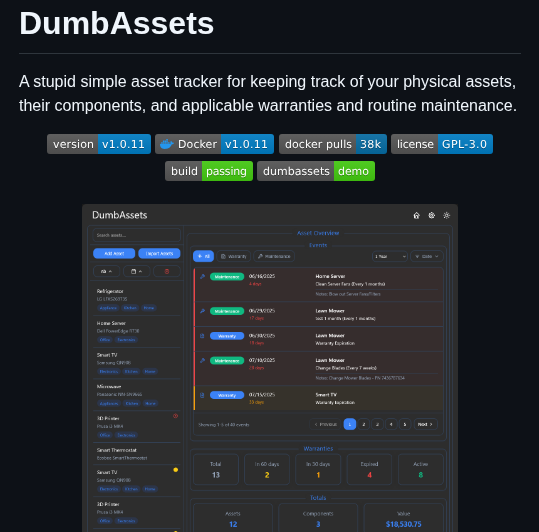This screenshot has width=539, height=532.
Task: Click the In 30 days warranties card
Action: (x=318, y=469)
